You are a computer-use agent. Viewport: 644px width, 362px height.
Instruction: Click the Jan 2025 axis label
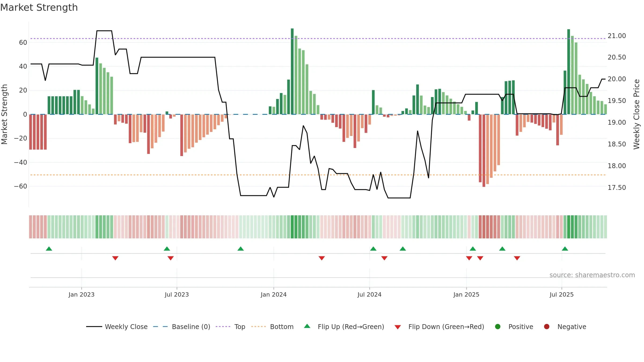(466, 294)
